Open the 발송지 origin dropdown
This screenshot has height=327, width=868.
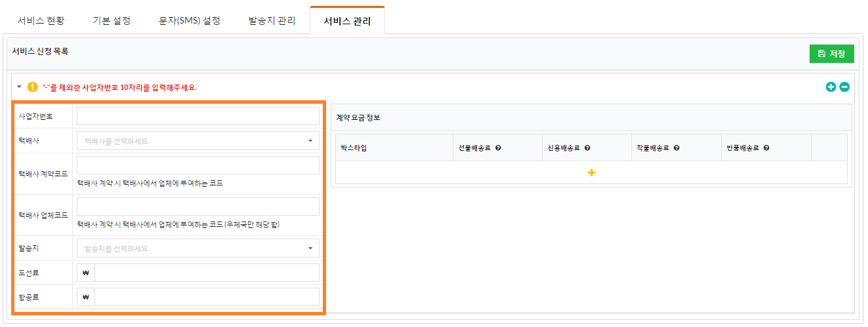coord(198,248)
